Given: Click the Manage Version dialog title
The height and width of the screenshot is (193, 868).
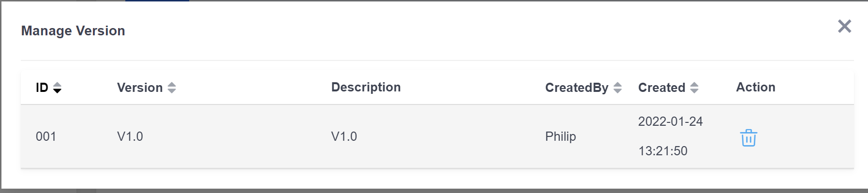Looking at the screenshot, I should 73,31.
